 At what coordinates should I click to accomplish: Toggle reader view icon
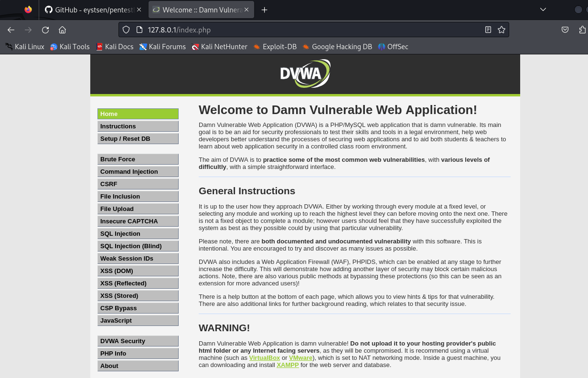pyautogui.click(x=488, y=30)
